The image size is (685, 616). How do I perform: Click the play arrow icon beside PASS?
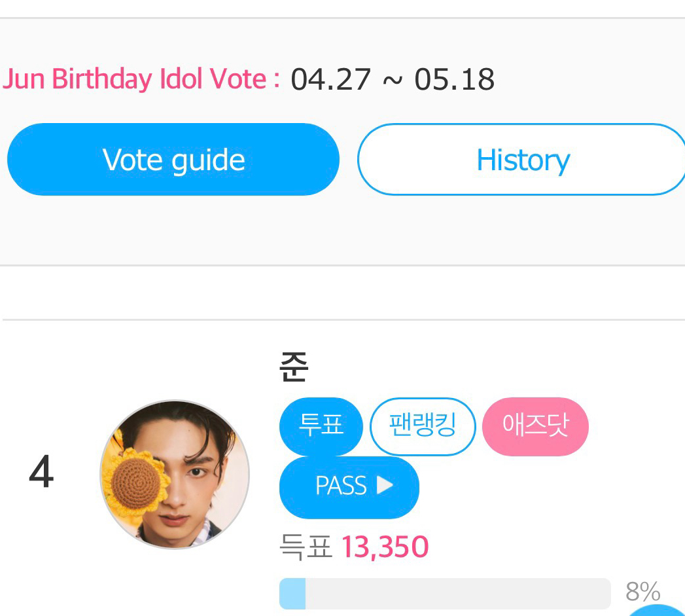[385, 486]
